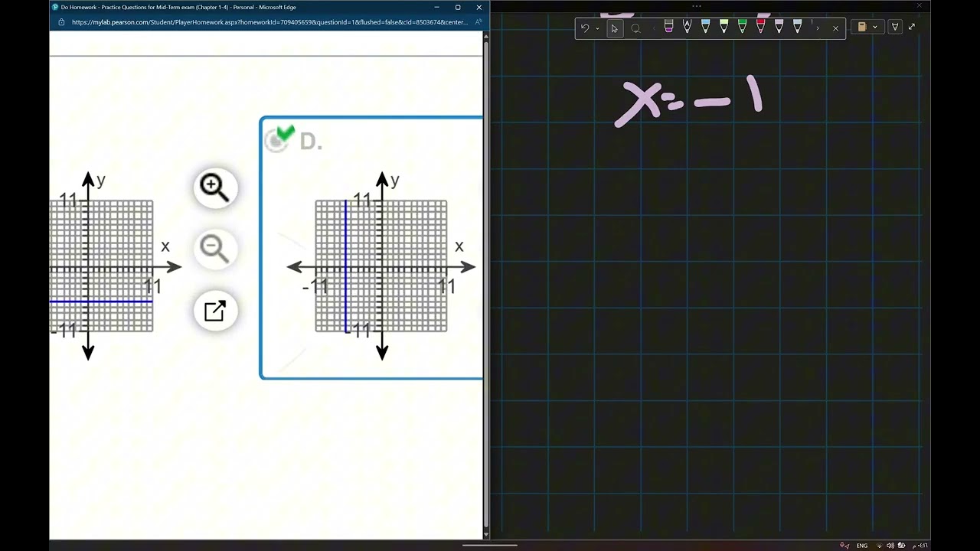Viewport: 980px width, 551px height.
Task: Expand the whiteboard to full screen
Action: pos(912,27)
